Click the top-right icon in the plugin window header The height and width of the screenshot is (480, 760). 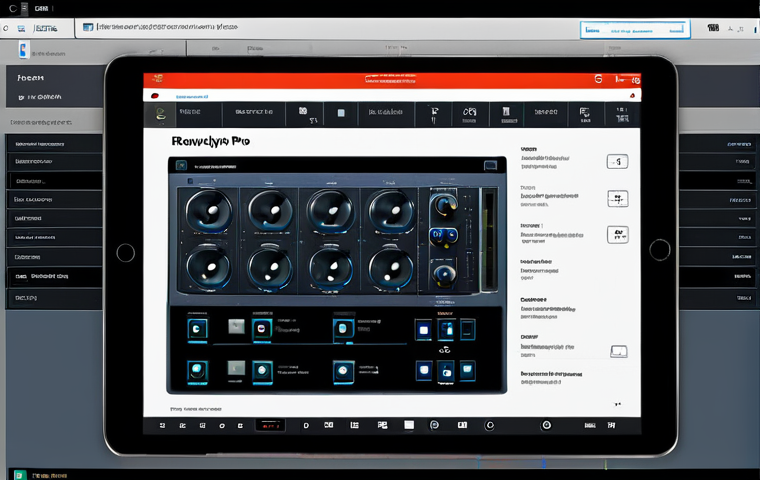(491, 166)
